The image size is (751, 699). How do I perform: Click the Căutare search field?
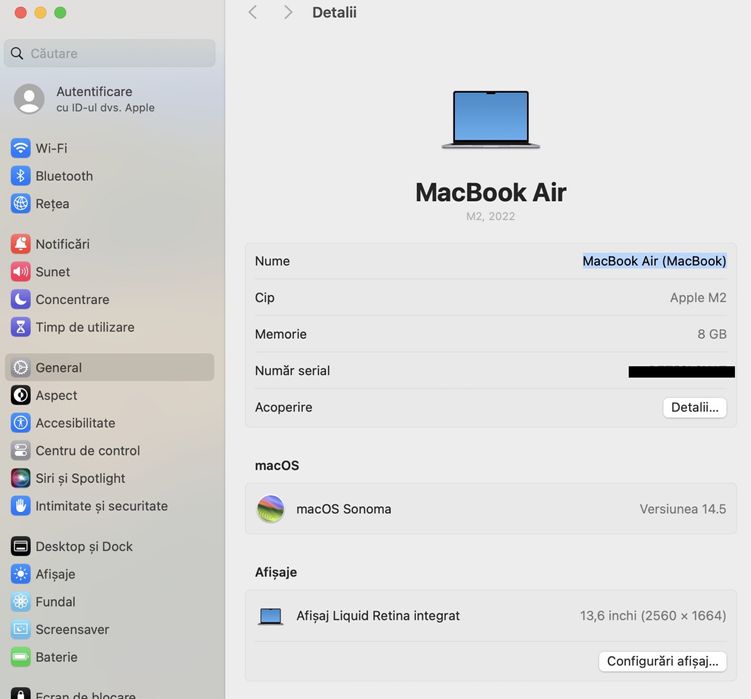point(110,53)
